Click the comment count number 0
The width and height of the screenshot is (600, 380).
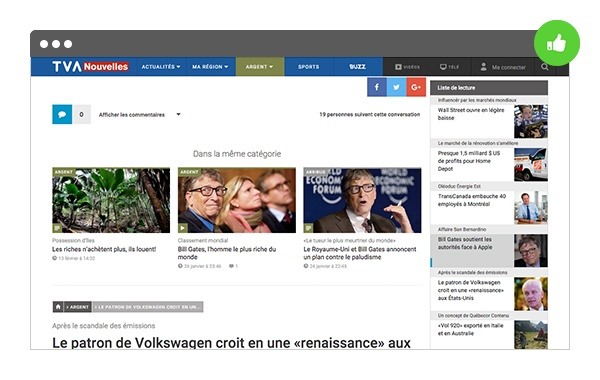(x=81, y=114)
